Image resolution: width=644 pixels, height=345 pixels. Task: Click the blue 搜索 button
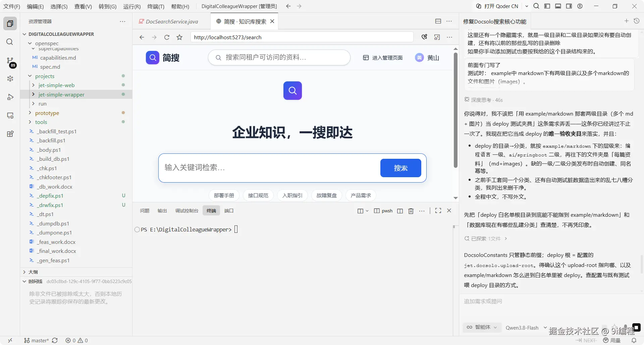[400, 168]
